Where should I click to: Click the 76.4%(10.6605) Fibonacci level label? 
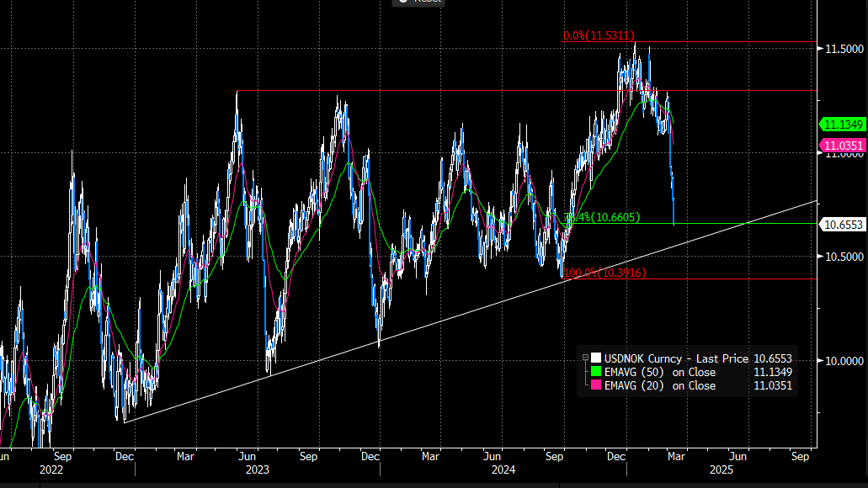pos(602,218)
